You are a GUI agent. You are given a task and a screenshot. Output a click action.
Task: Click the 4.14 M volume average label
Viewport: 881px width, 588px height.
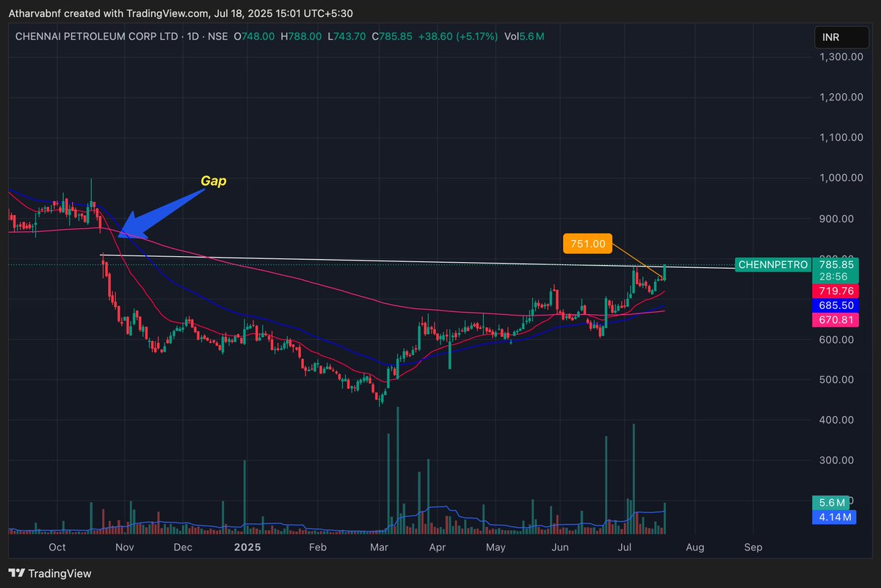834,517
